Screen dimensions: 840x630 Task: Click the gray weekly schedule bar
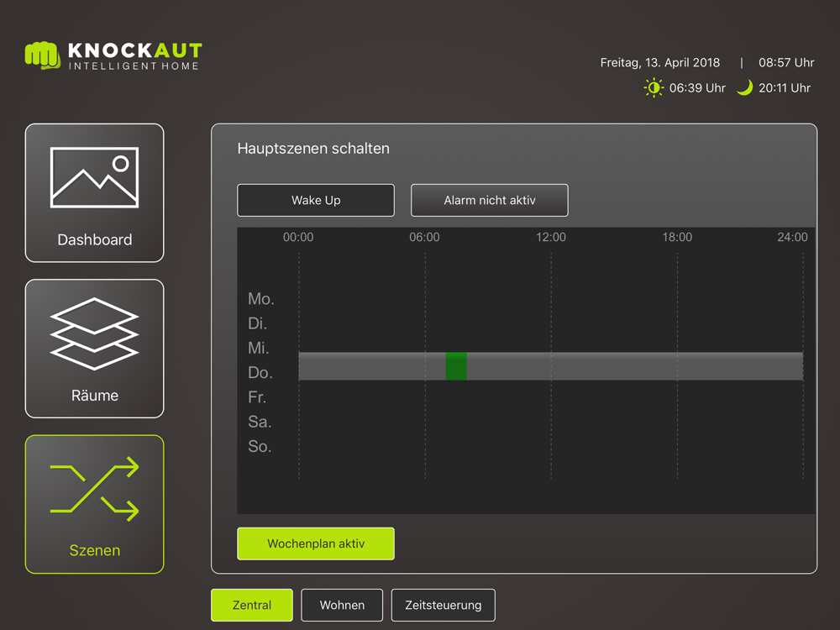(551, 366)
